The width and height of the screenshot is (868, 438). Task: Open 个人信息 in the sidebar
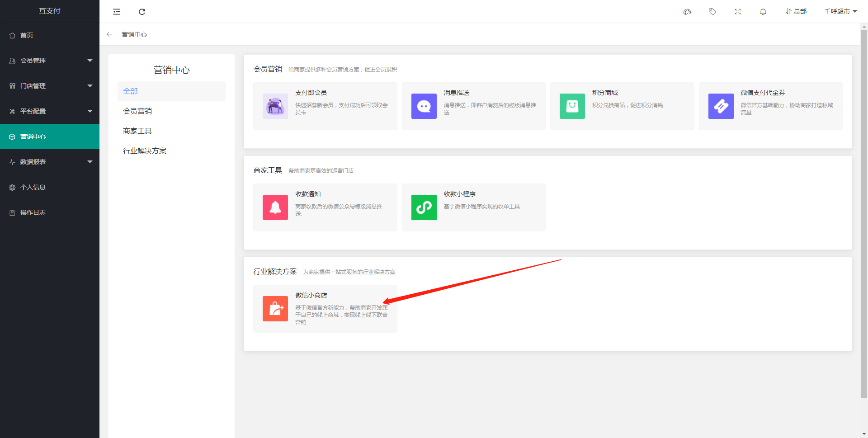(x=50, y=187)
